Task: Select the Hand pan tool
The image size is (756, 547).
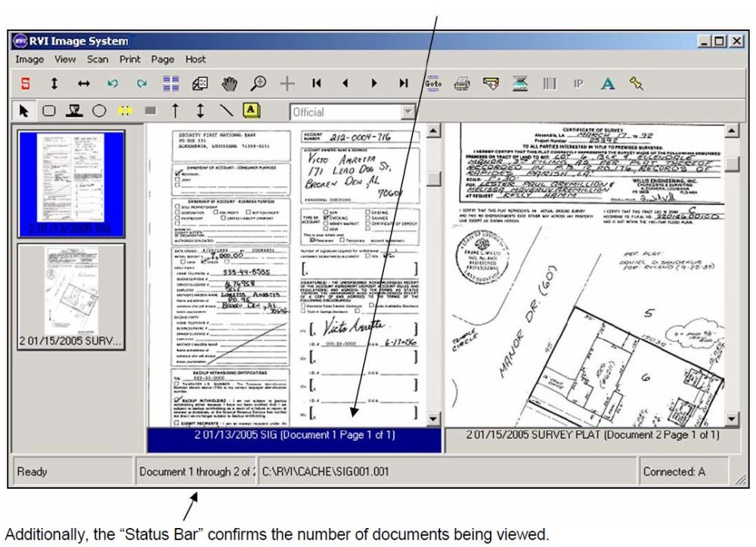Action: tap(230, 85)
